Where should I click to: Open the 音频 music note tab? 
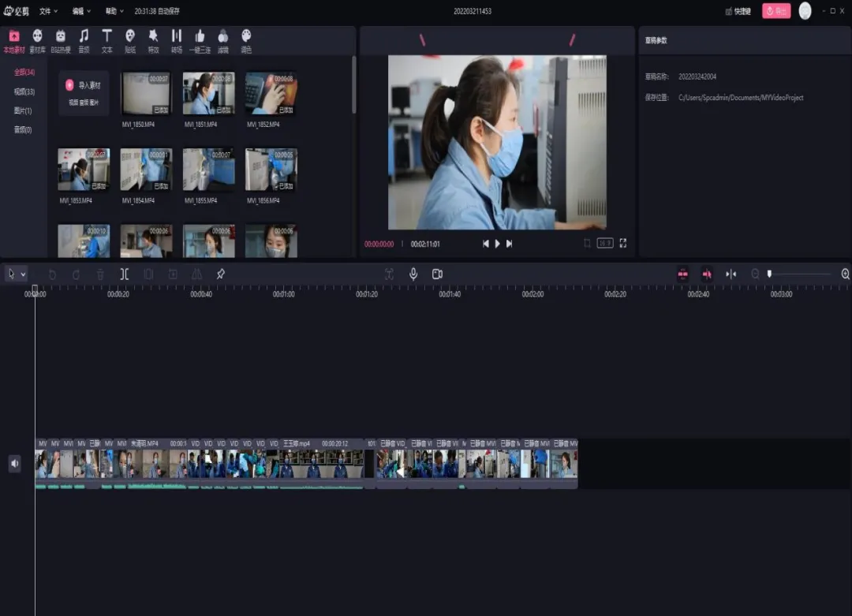(84, 41)
